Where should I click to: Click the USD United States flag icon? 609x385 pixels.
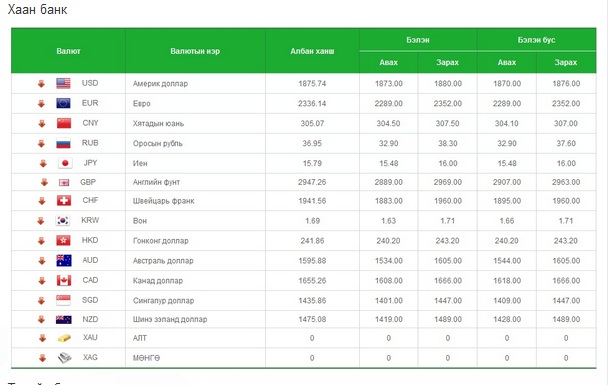63,83
